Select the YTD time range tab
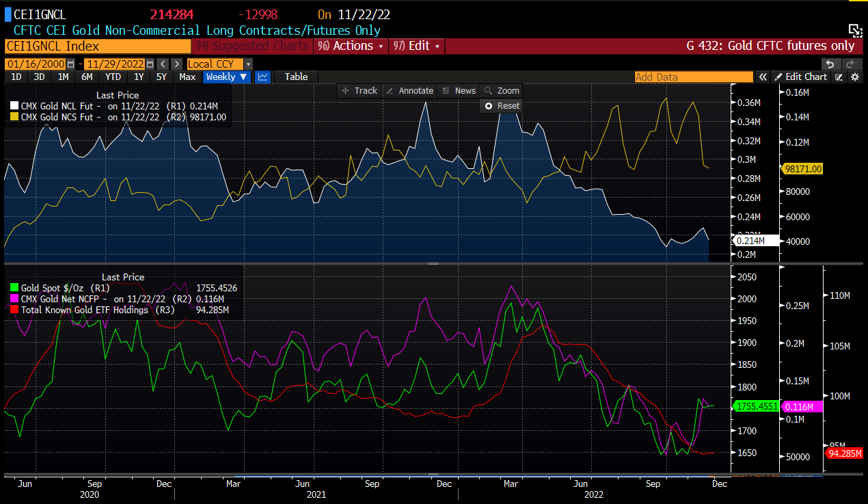Image resolution: width=868 pixels, height=504 pixels. point(113,77)
